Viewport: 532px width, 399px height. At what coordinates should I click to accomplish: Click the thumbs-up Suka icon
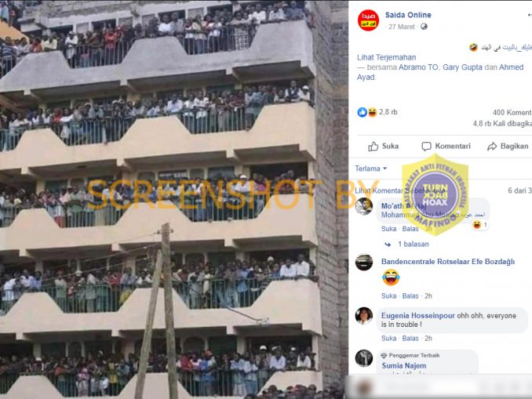pos(373,147)
